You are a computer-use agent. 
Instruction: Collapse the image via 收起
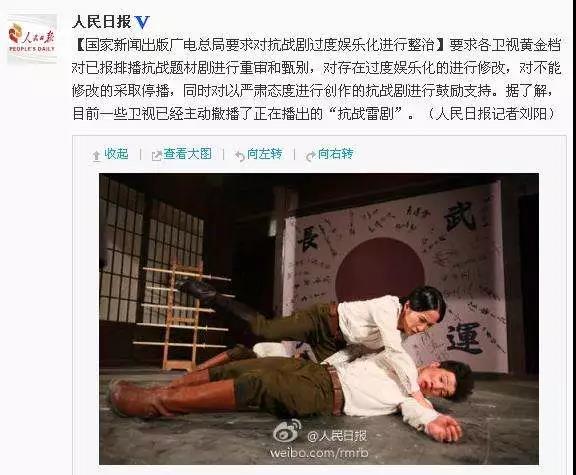pyautogui.click(x=116, y=154)
